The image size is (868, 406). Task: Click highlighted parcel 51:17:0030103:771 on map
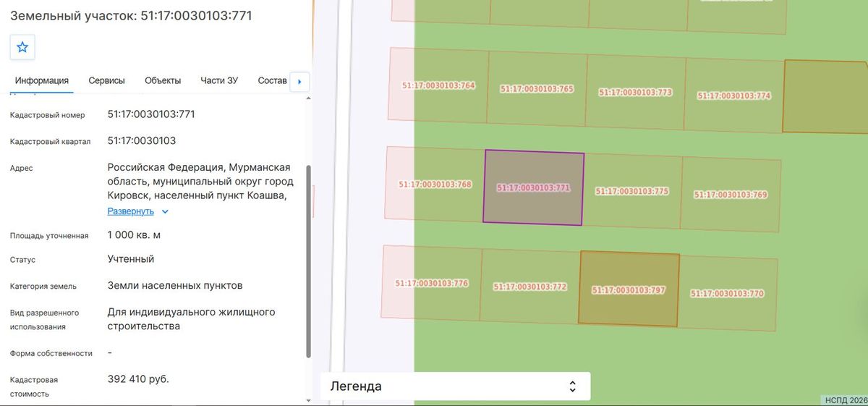(534, 187)
